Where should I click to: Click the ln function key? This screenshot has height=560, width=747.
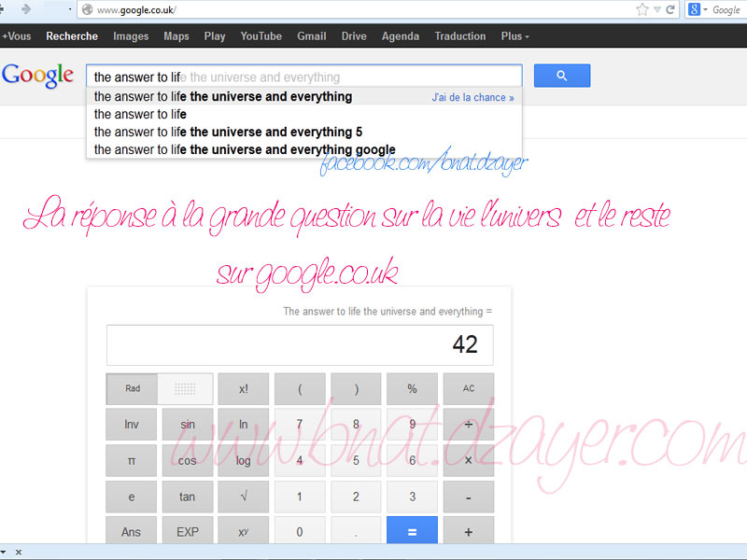point(244,425)
